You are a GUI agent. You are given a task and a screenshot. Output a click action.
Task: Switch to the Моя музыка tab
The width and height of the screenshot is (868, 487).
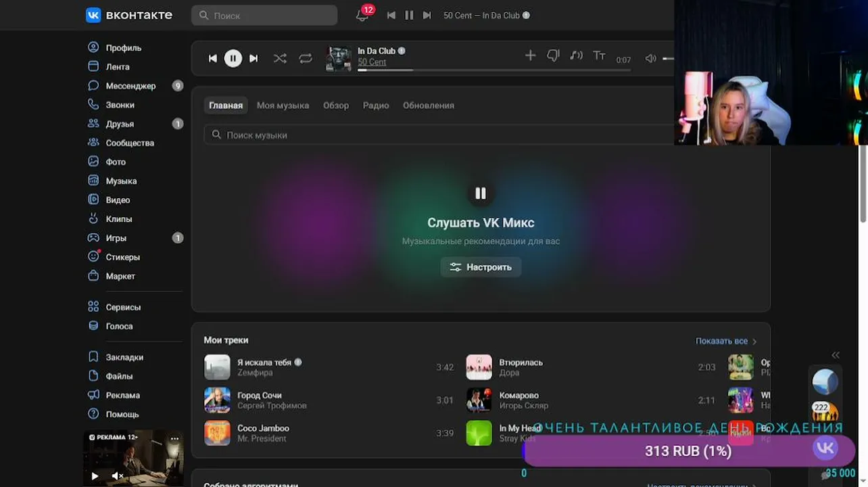[x=283, y=106]
